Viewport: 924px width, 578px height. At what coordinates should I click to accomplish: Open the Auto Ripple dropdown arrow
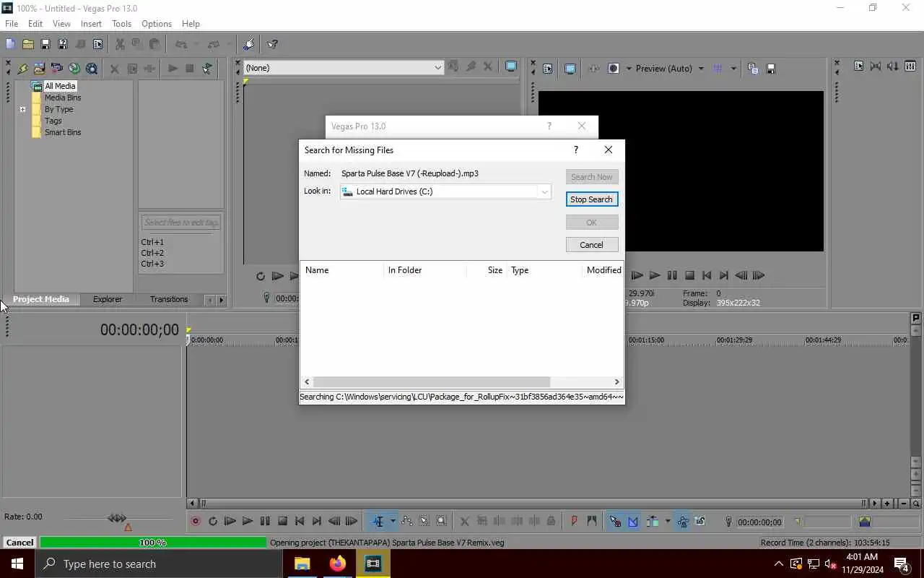(667, 521)
